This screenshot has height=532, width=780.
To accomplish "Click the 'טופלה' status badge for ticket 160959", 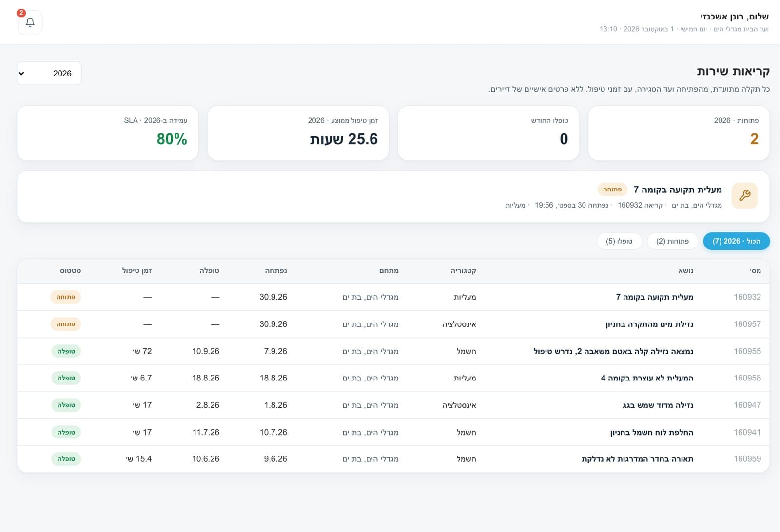I will pos(66,459).
